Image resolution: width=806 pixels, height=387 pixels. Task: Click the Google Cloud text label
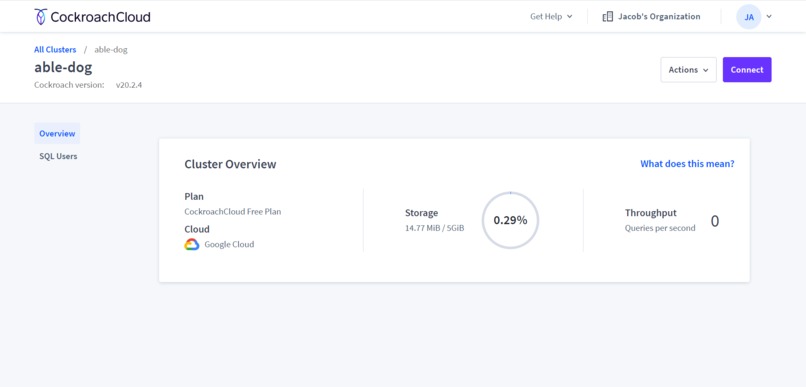(229, 245)
